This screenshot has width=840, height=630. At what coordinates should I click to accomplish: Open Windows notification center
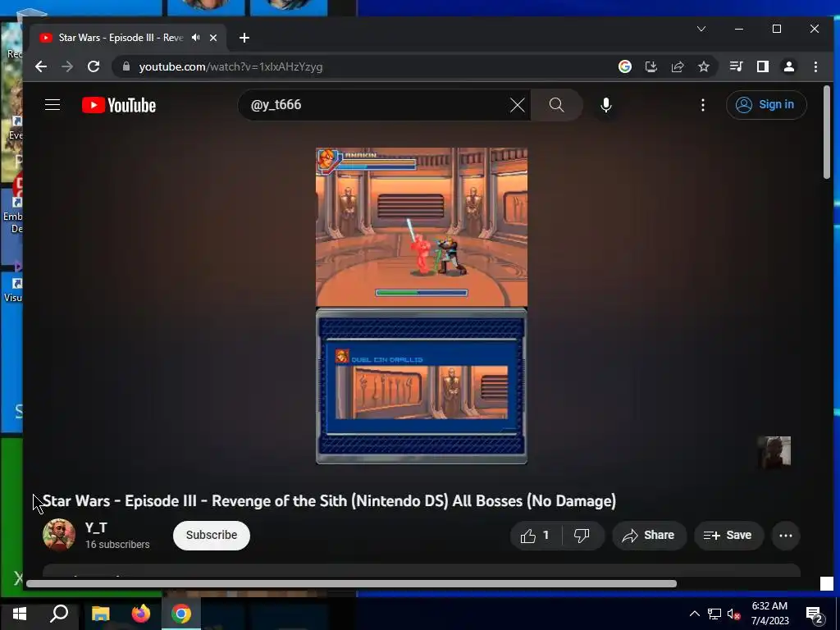click(815, 614)
